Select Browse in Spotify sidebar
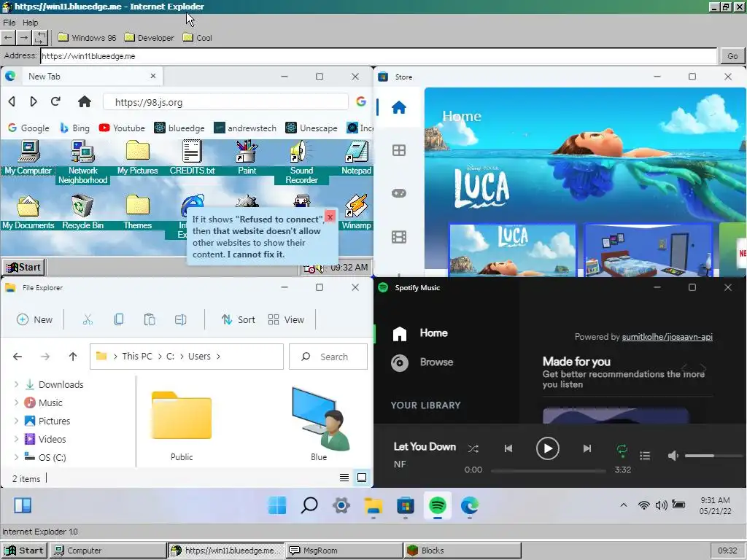Image resolution: width=747 pixels, height=560 pixels. click(422, 362)
